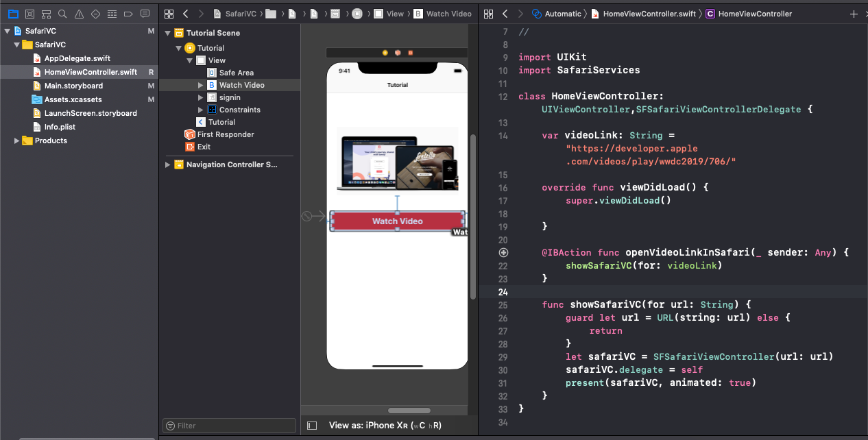Show the Issue navigator warning icon

click(78, 14)
